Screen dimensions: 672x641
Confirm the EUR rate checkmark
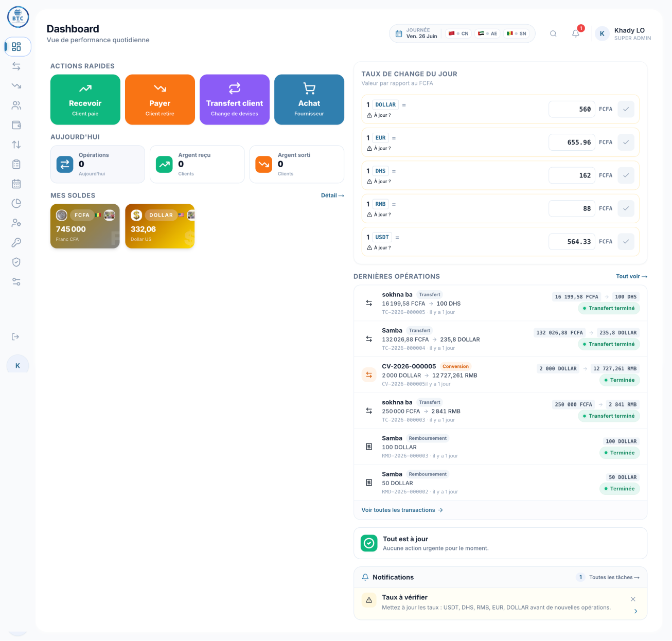(626, 142)
